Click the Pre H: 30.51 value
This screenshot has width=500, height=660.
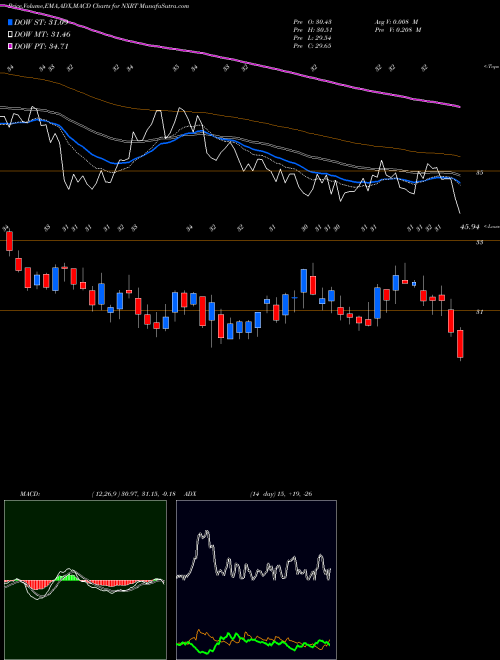click(x=312, y=30)
